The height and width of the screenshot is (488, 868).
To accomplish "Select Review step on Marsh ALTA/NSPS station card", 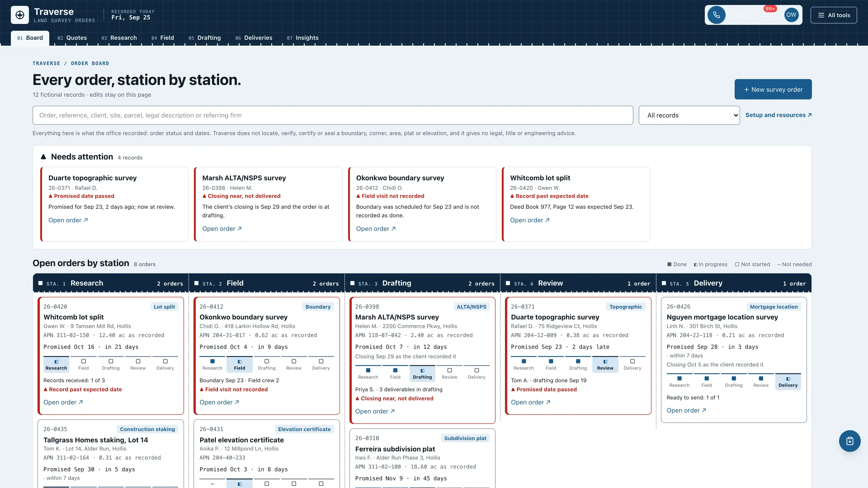I will 450,373.
